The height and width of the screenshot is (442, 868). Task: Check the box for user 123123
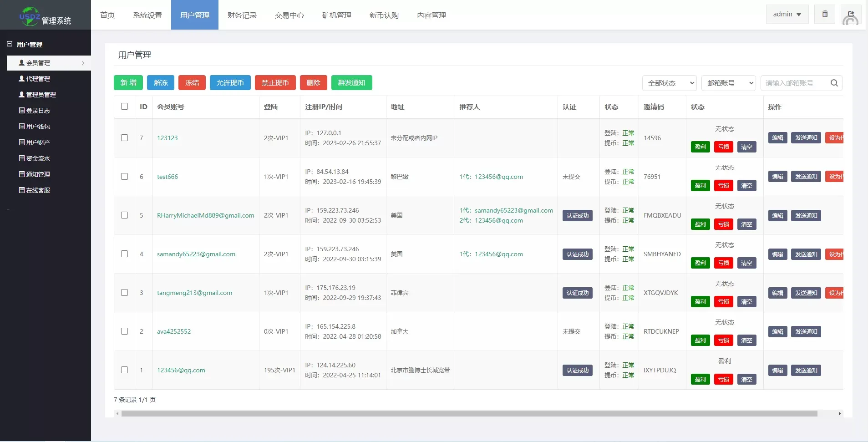coord(124,138)
